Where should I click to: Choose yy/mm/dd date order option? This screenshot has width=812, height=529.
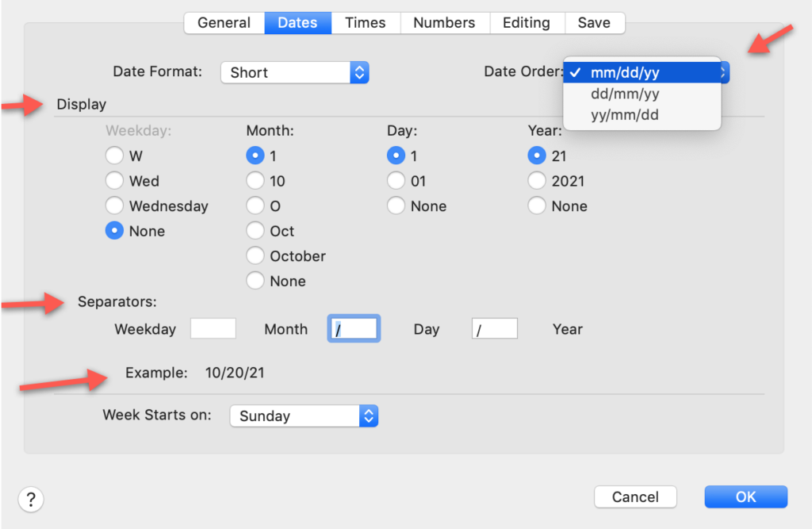625,115
